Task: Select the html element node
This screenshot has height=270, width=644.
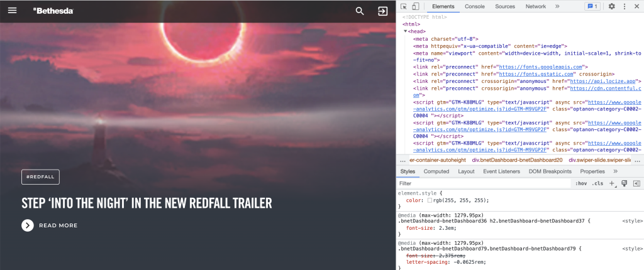Action: [x=411, y=24]
